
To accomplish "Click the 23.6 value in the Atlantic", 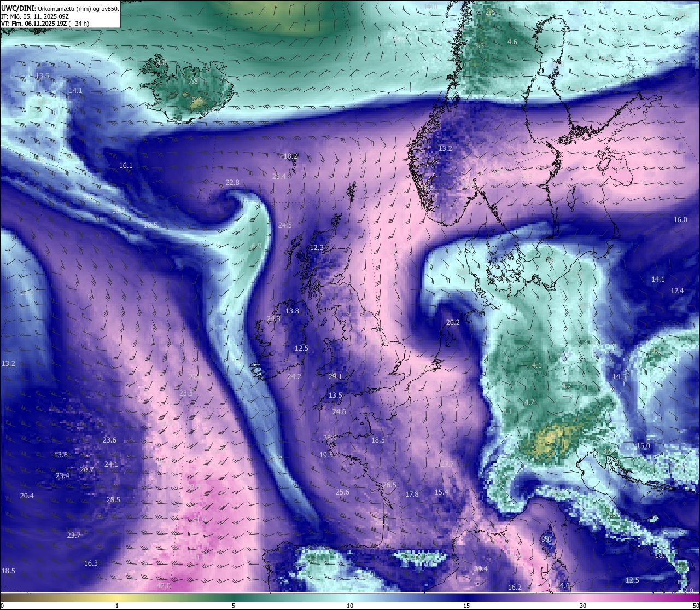I will [x=109, y=440].
